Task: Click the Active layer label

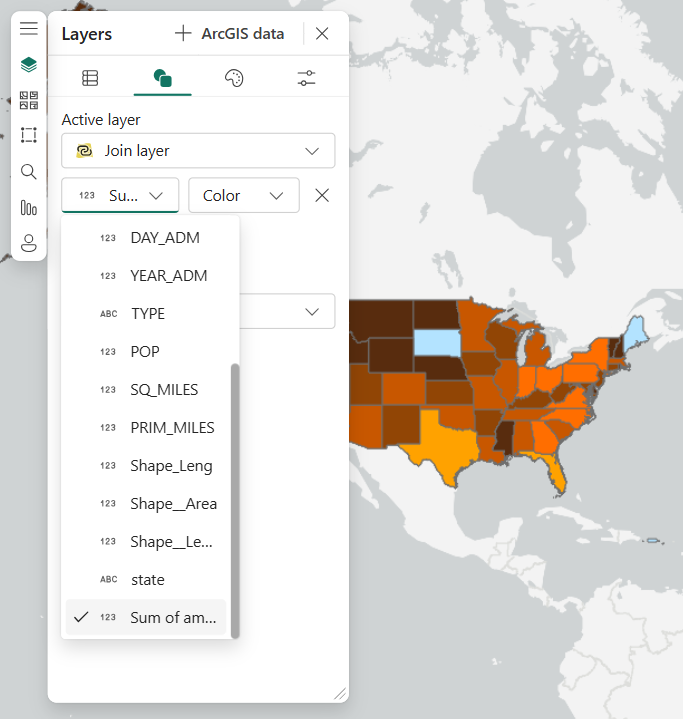Action: (101, 120)
